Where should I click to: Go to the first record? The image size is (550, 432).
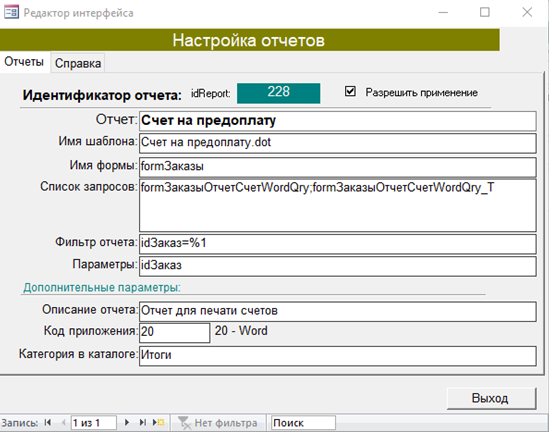48,423
